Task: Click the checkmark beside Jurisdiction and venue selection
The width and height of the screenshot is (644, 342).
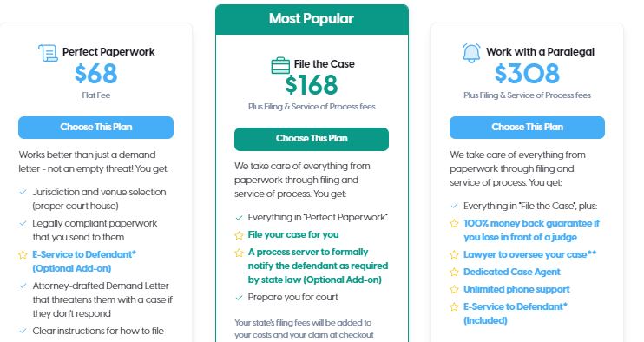Action: coord(23,192)
